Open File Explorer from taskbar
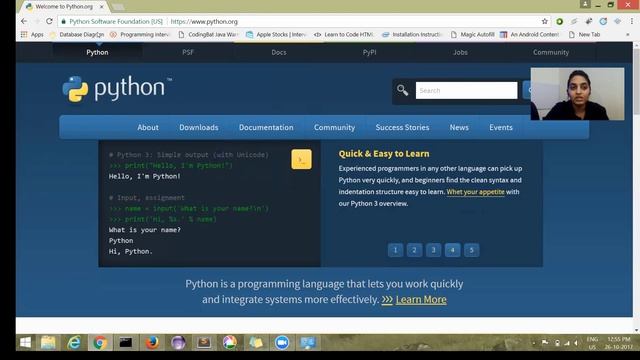Viewport: 640px width, 360px height. point(48,342)
